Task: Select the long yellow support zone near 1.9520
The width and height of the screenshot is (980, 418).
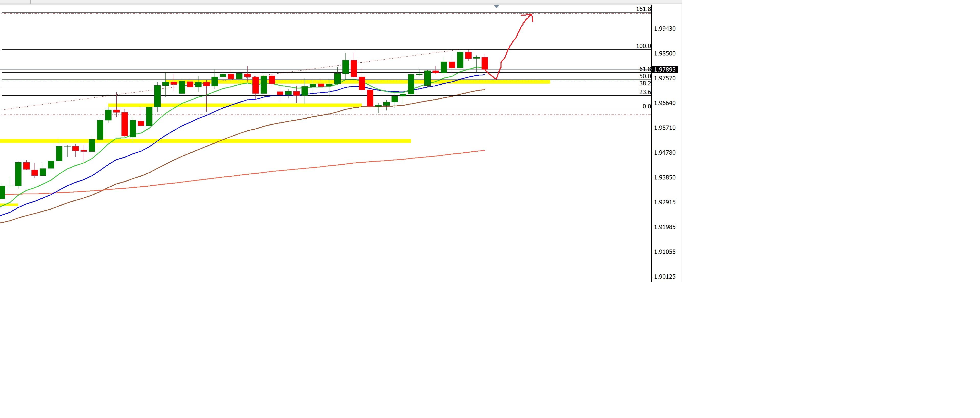Action: 205,141
